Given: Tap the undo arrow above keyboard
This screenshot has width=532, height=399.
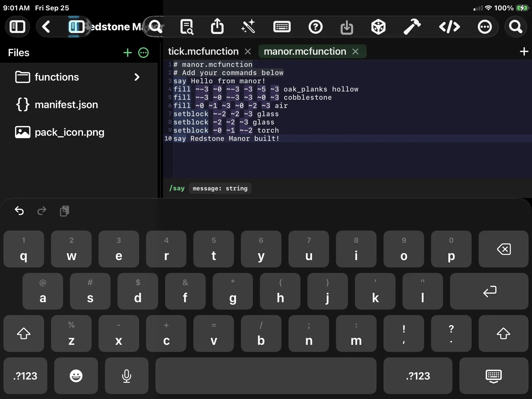Looking at the screenshot, I should point(19,211).
